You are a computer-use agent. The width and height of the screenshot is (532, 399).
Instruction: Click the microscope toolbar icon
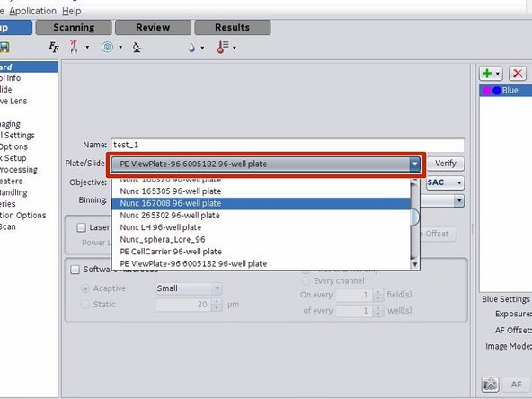tap(137, 47)
